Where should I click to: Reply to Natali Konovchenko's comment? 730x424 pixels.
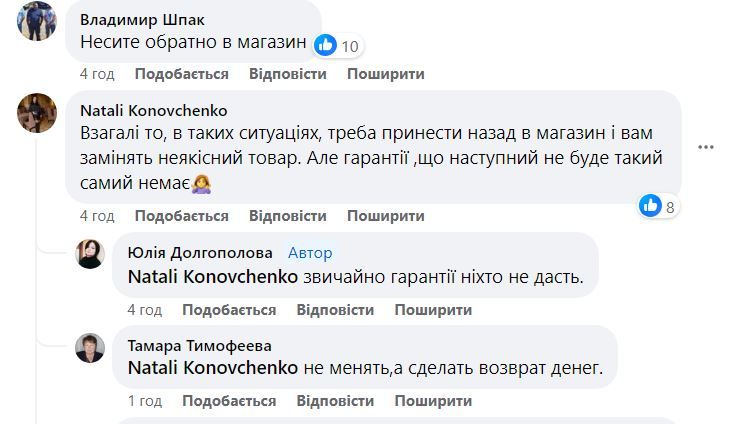coord(287,216)
